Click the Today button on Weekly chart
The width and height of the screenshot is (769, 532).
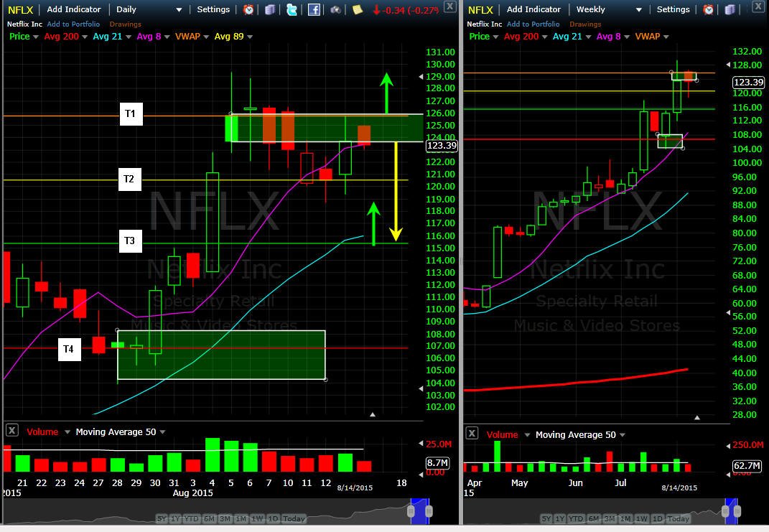click(x=679, y=519)
